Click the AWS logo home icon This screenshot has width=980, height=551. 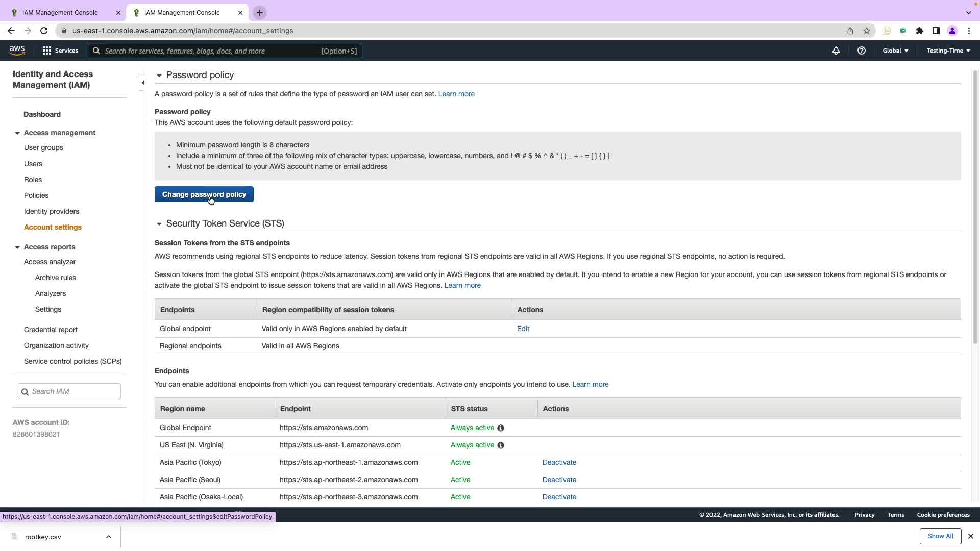click(x=17, y=50)
